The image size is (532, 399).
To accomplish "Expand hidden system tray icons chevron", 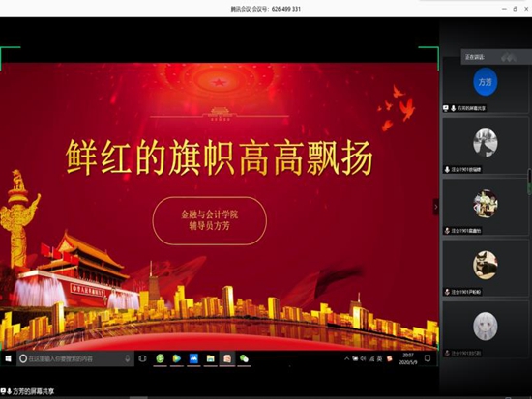I will tap(346, 358).
